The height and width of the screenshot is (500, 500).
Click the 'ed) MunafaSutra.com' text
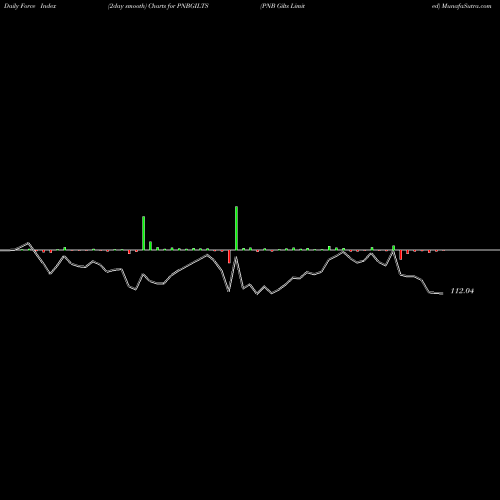tap(461, 6)
